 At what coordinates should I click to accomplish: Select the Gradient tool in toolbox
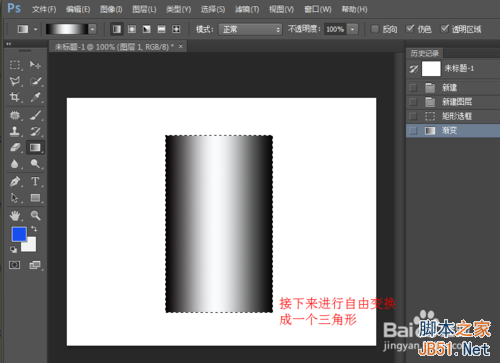pyautogui.click(x=35, y=147)
